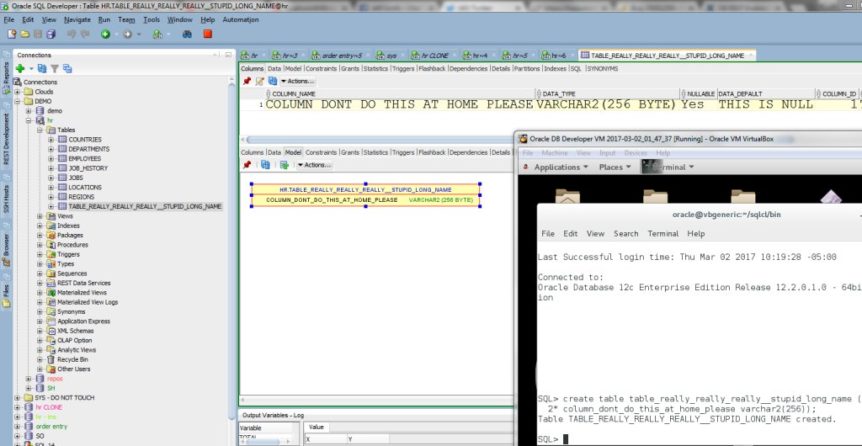Expand the EMPLOYEES table node
Image resolution: width=862 pixels, height=446 pixels.
point(51,159)
